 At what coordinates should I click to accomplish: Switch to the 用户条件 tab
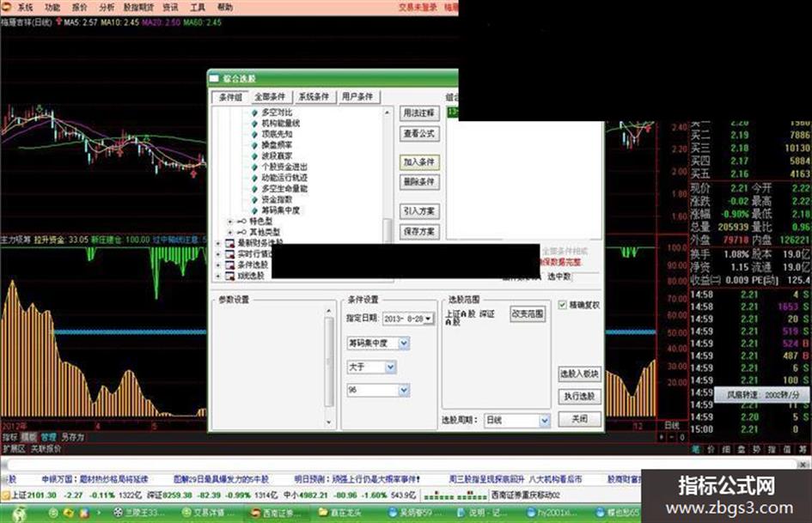point(357,97)
